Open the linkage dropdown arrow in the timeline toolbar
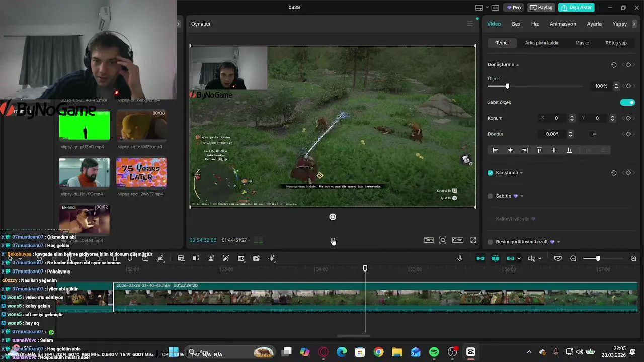 (519, 259)
